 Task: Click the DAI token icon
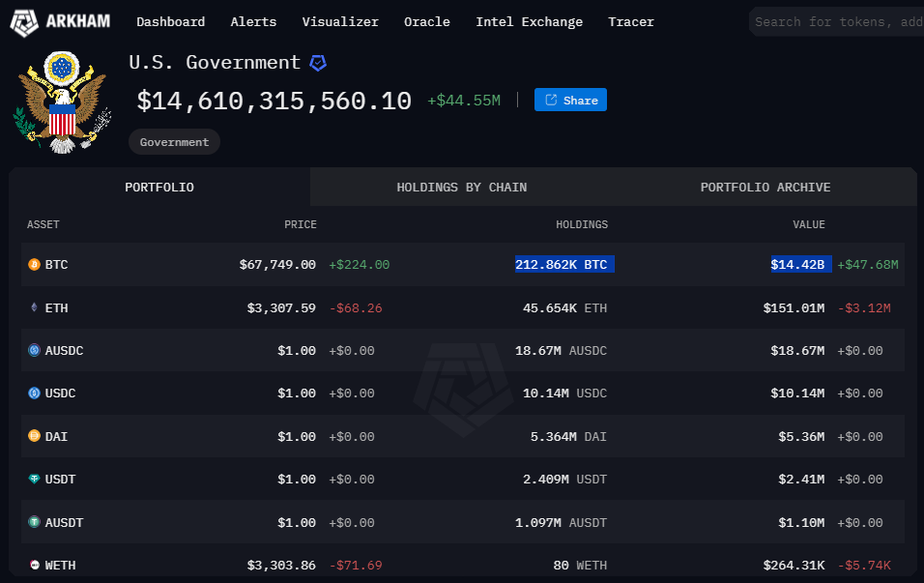(34, 436)
